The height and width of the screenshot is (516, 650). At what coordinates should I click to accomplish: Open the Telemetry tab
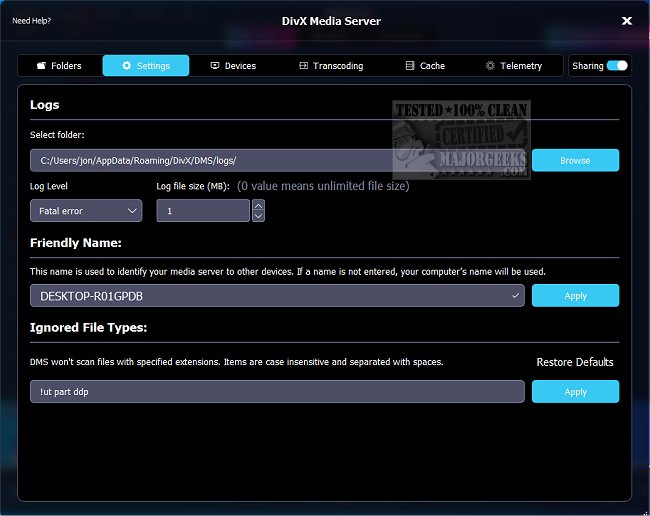tap(514, 65)
